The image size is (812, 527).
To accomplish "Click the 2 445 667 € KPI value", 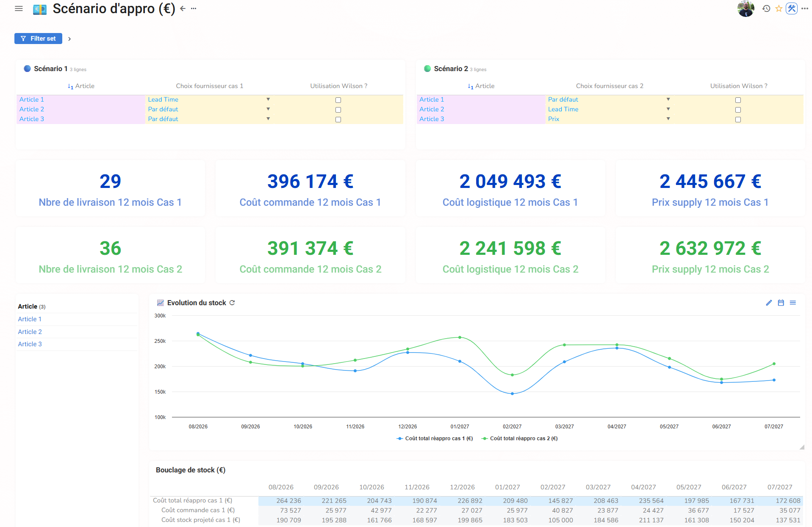I will click(710, 181).
